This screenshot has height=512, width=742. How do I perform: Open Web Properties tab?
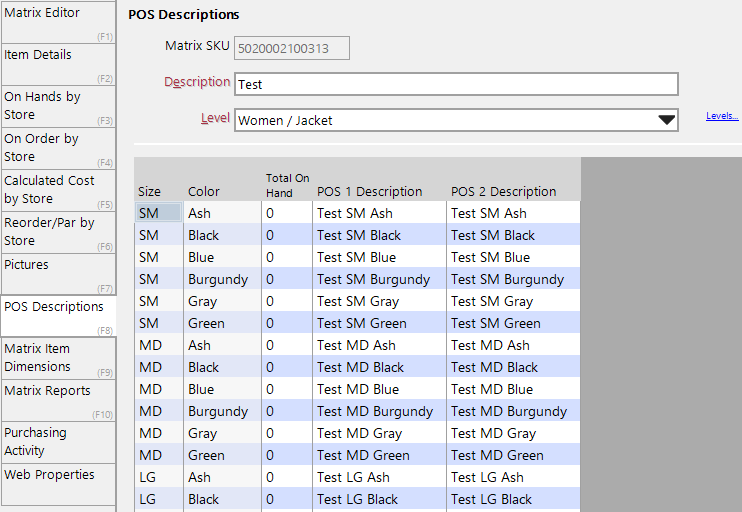click(x=58, y=485)
